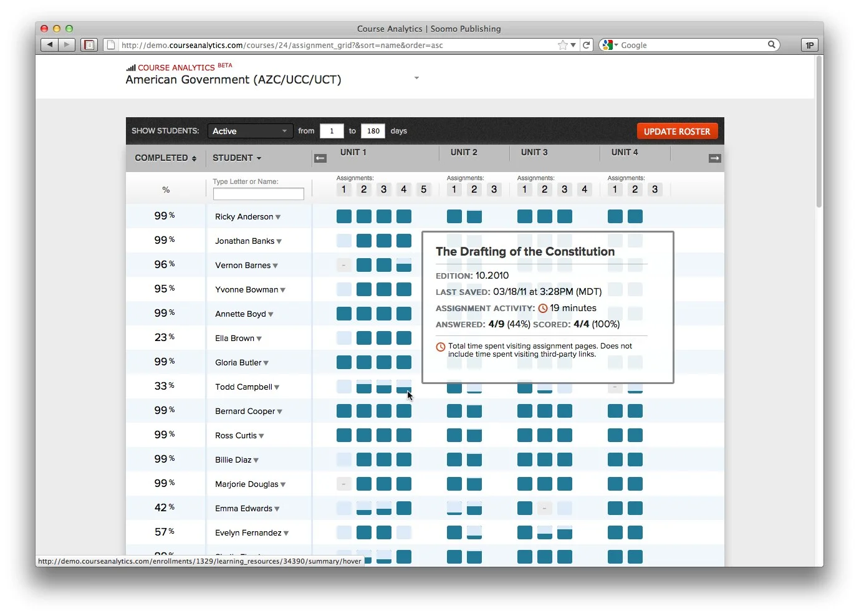Click Evelyn Fernandez Unit 1 assignment 4 light square
The image size is (859, 616).
tap(404, 532)
